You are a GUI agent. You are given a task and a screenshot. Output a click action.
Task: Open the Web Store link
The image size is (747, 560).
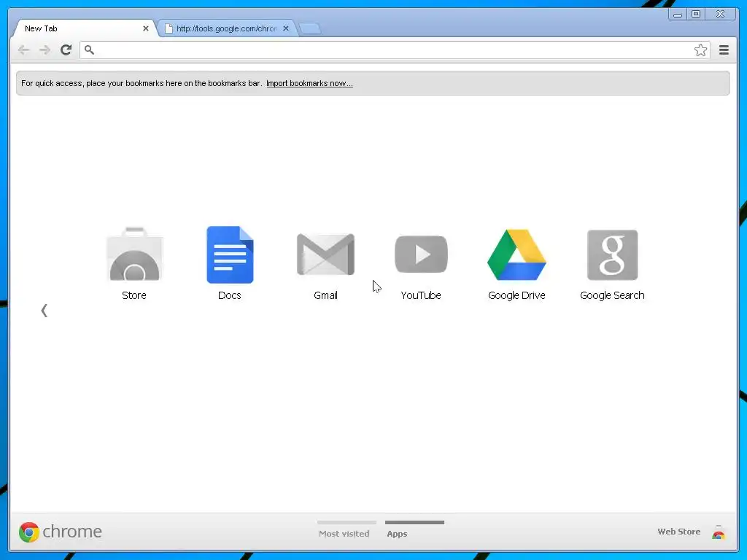[679, 532]
